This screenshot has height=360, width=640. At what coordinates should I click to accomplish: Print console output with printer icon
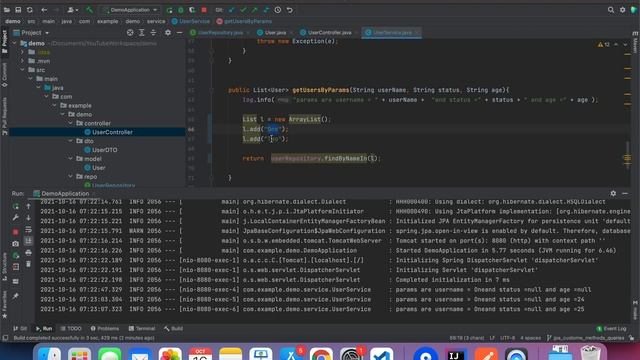click(29, 253)
